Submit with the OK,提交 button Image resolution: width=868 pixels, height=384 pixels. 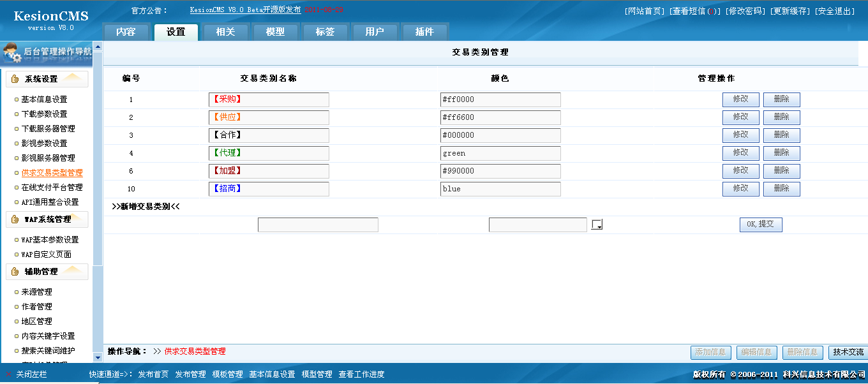click(761, 225)
